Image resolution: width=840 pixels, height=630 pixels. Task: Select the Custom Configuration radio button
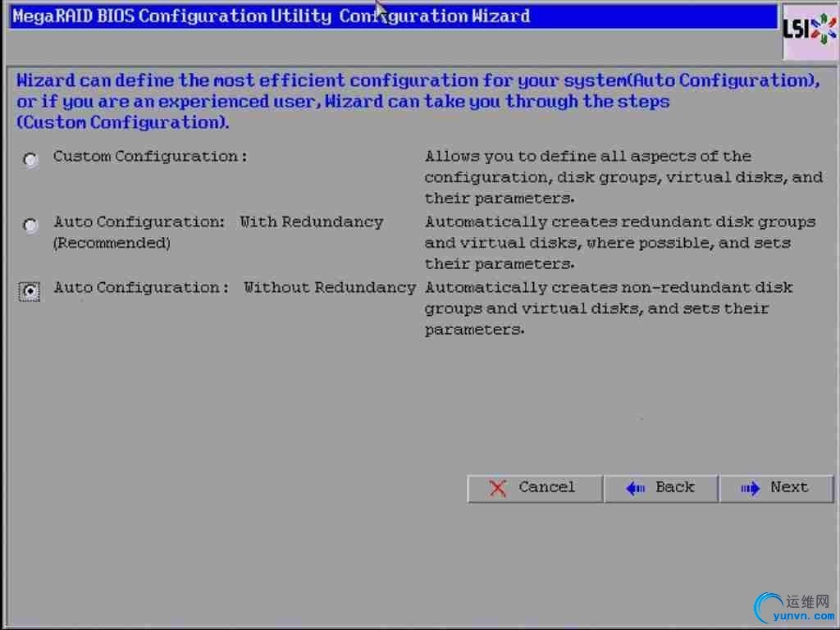[x=30, y=160]
